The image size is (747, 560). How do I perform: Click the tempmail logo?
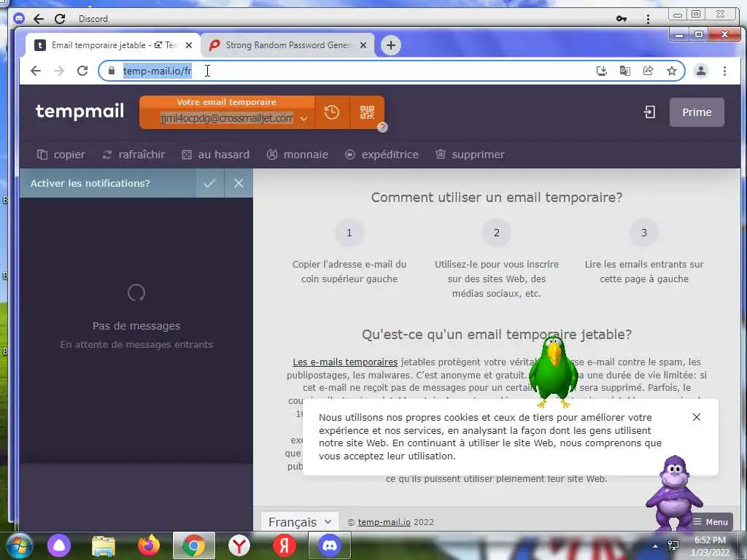(80, 111)
